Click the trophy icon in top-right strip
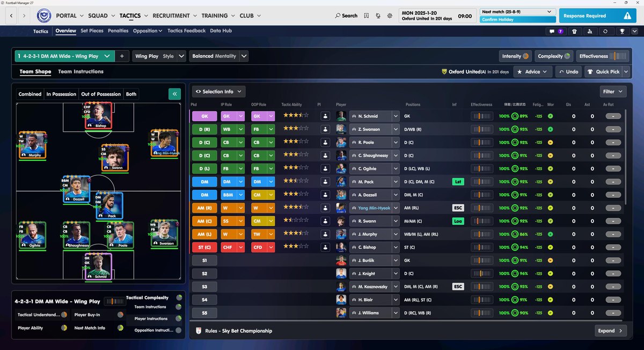The width and height of the screenshot is (644, 350). coord(621,31)
